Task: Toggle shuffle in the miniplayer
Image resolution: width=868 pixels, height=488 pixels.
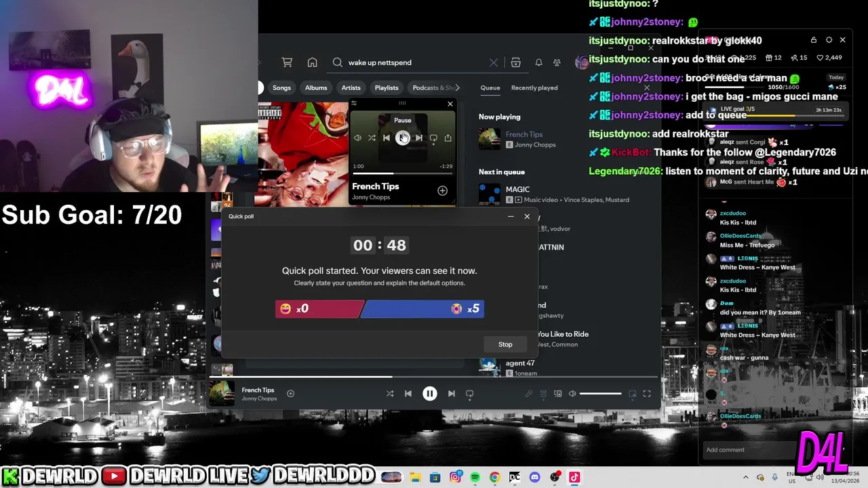Action: pyautogui.click(x=372, y=138)
